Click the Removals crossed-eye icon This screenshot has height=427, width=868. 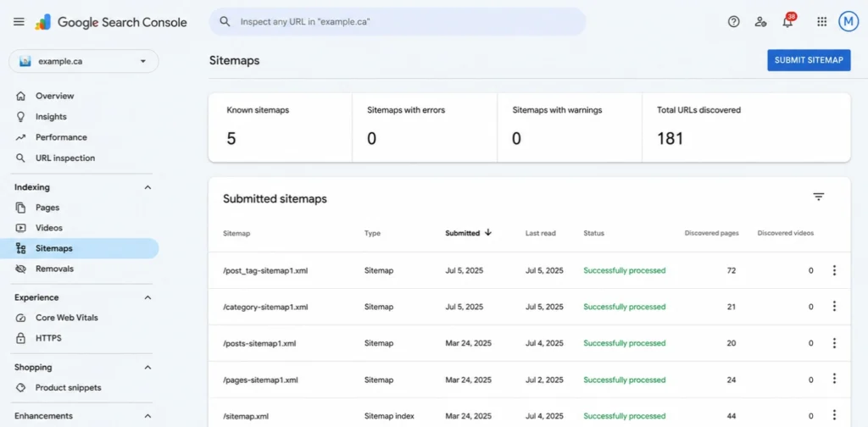(21, 269)
